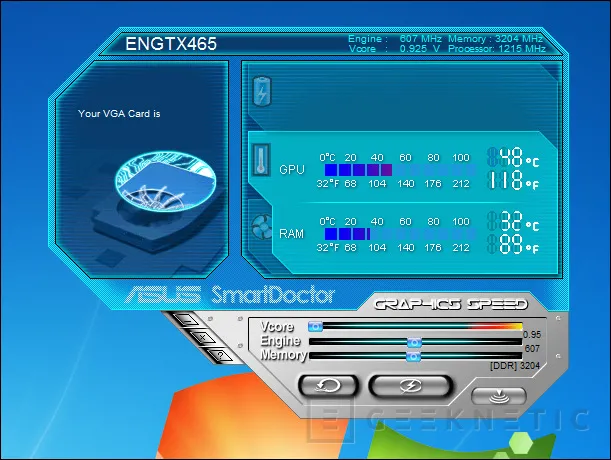
Task: Click the GPU label
Action: coord(292,170)
